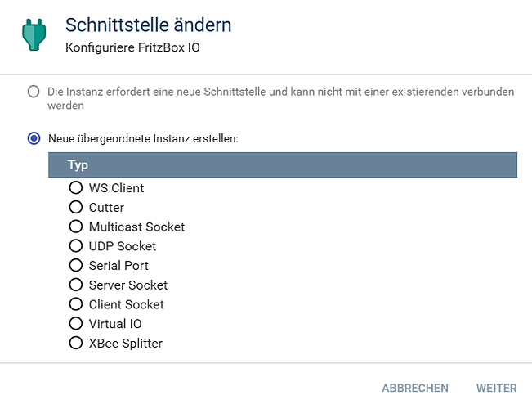Pick Virtual IO as interface type
The height and width of the screenshot is (409, 532).
coord(76,324)
